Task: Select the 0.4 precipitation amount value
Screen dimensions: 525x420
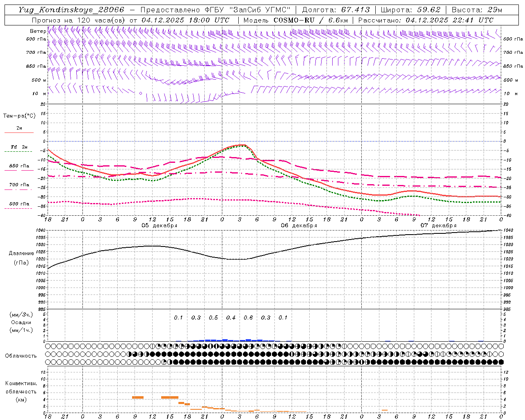Action: 231,318
